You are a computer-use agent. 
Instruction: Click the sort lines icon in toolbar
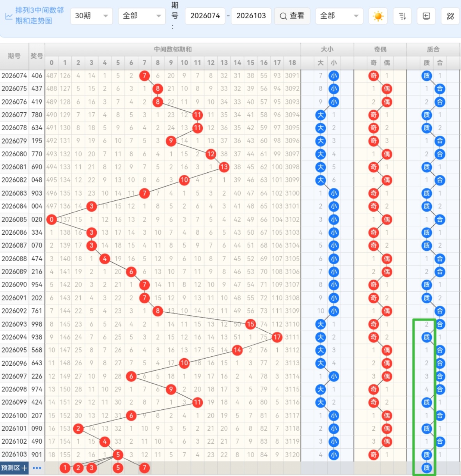click(402, 16)
